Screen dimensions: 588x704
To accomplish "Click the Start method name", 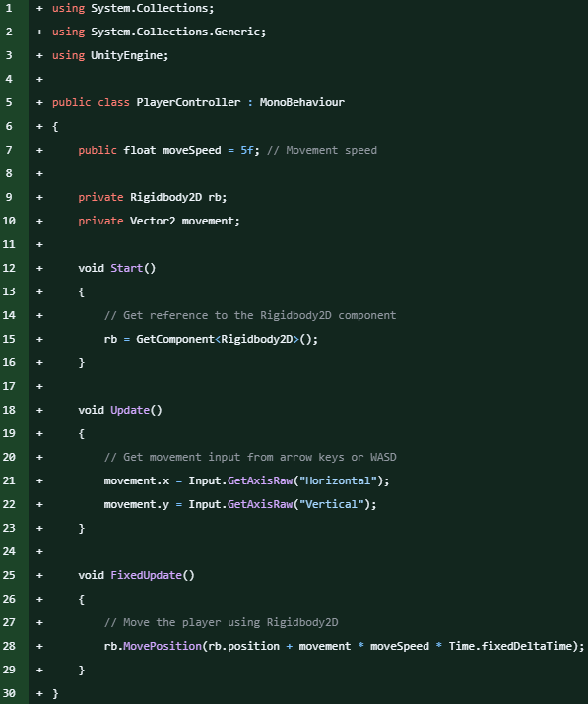I will [127, 268].
